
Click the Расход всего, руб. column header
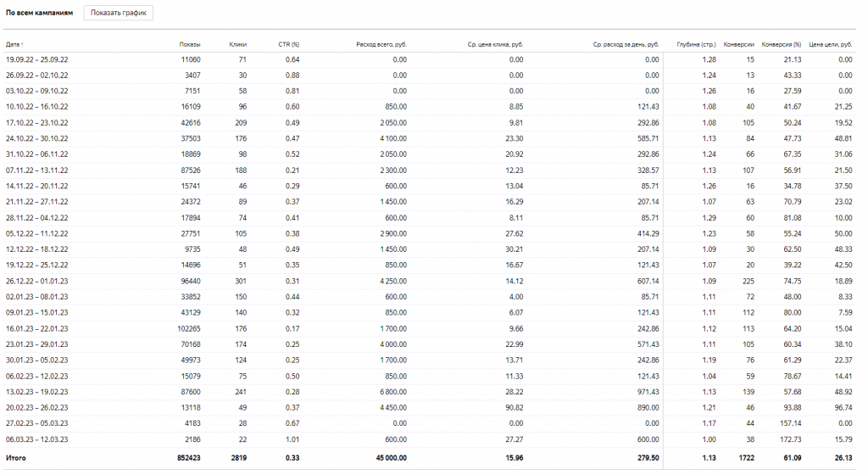[x=378, y=44]
